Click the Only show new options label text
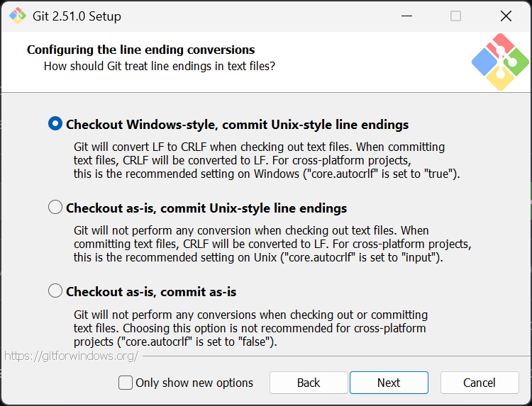Screen dimensions: 532x406 [x=194, y=383]
